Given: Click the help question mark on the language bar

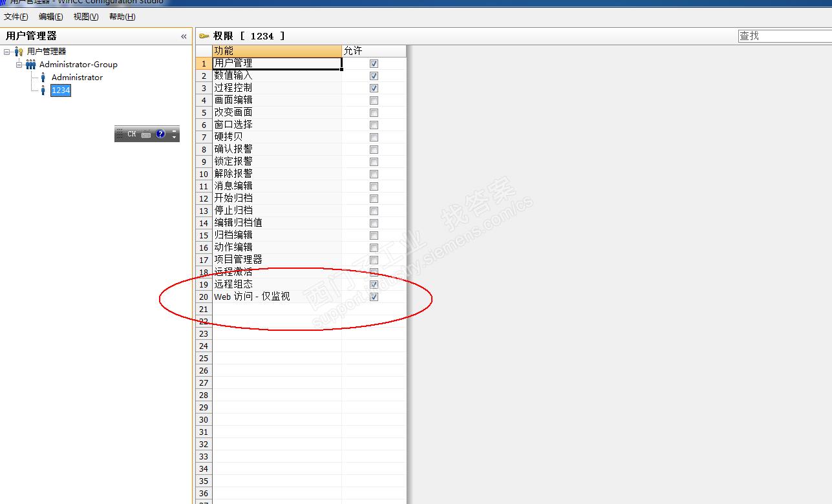Looking at the screenshot, I should [x=160, y=134].
